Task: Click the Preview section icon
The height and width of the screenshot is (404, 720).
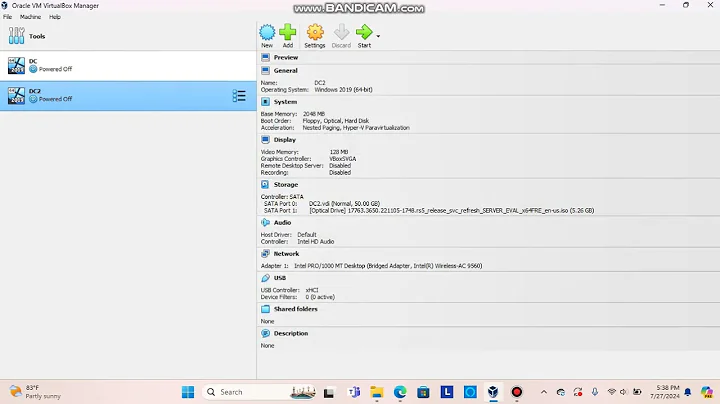Action: pyautogui.click(x=265, y=57)
